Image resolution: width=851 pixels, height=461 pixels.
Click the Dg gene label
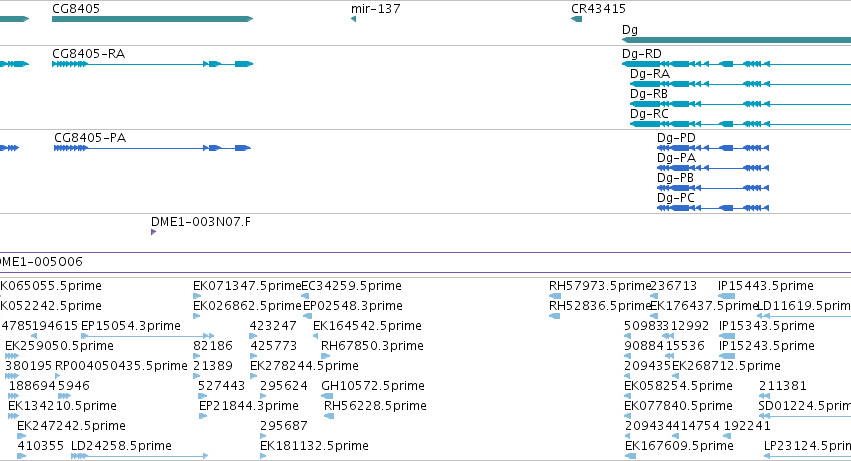point(630,30)
